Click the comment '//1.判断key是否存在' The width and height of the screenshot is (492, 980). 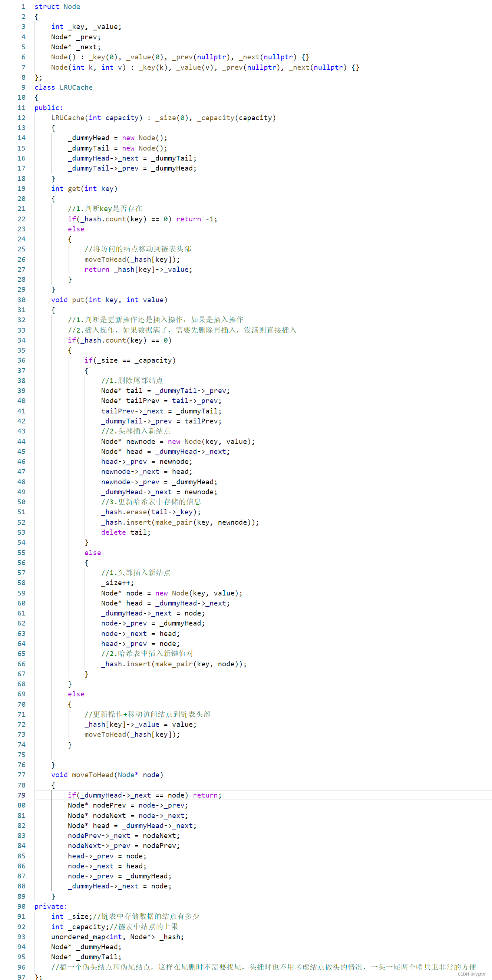click(105, 209)
